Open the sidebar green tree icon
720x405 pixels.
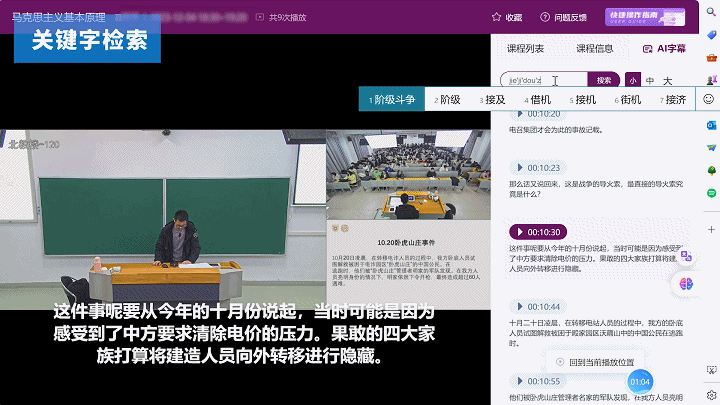711,170
